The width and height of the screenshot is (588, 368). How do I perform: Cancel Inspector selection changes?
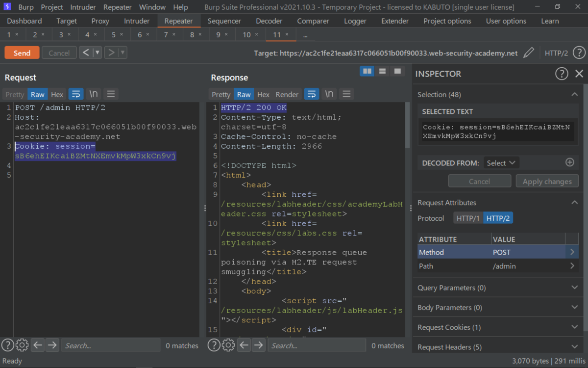479,181
